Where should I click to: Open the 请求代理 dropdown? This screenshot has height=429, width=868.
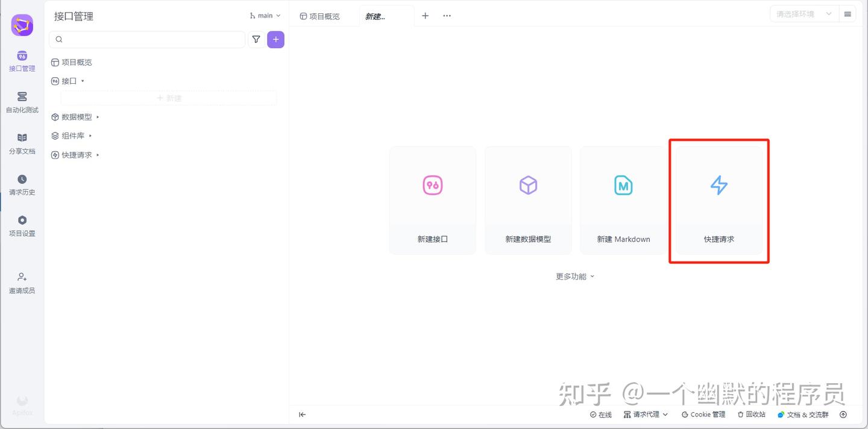646,415
